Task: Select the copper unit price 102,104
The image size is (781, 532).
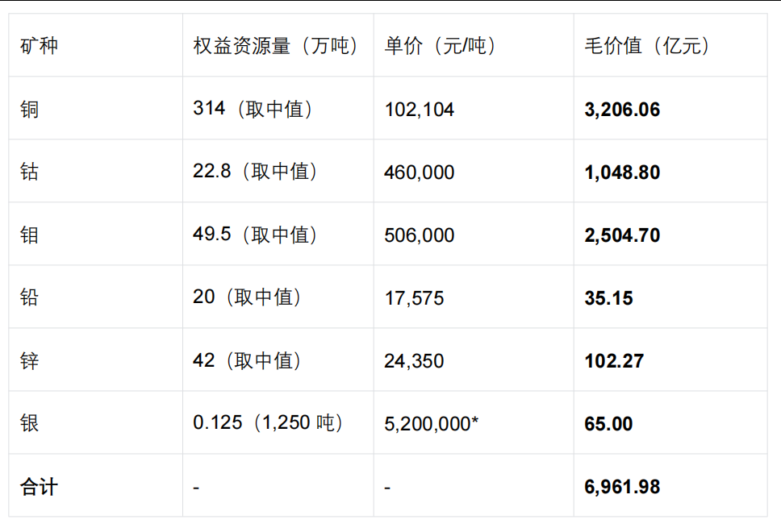Action: [420, 110]
